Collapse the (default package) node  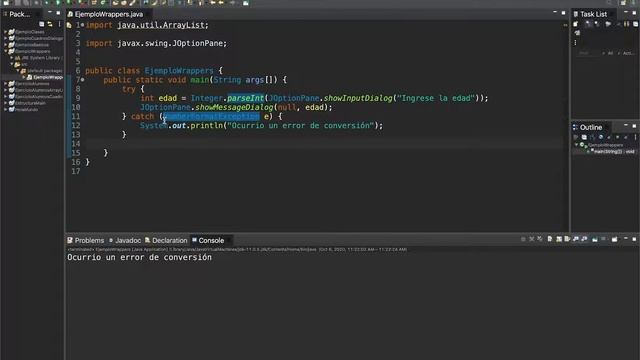(18, 71)
